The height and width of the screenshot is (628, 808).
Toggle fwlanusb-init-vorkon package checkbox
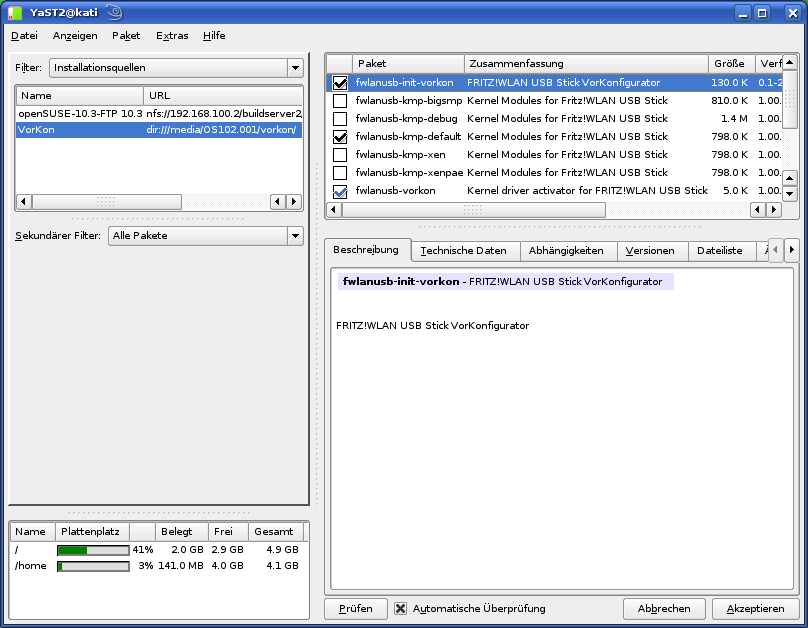pyautogui.click(x=340, y=83)
